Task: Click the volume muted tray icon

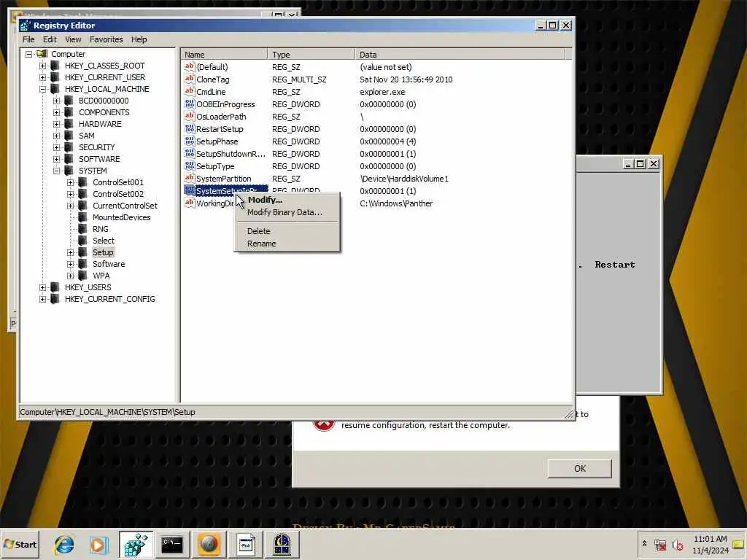Action: pyautogui.click(x=678, y=545)
